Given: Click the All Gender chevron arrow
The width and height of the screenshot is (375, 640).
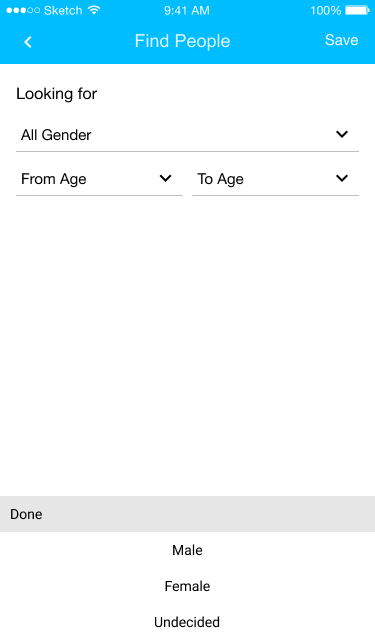Looking at the screenshot, I should click(x=342, y=134).
